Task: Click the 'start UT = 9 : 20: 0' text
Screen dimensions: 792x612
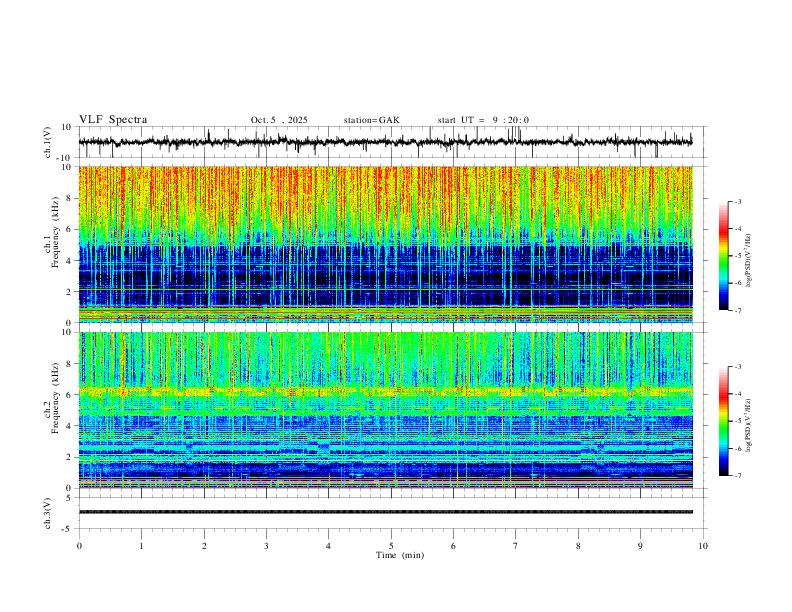Action: tap(483, 120)
